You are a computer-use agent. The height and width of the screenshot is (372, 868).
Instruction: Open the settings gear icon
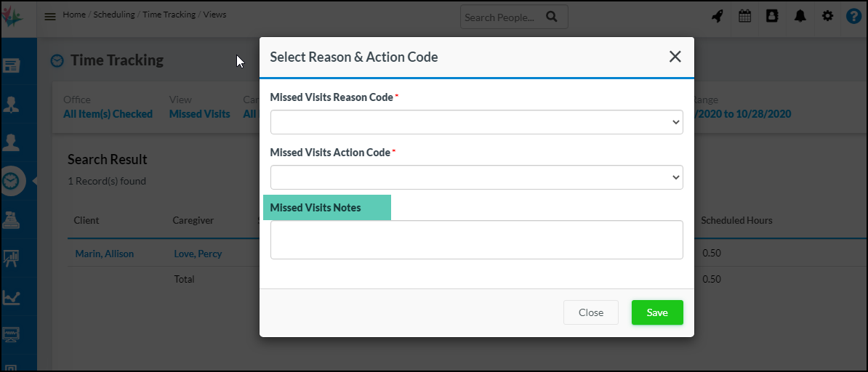pyautogui.click(x=827, y=16)
